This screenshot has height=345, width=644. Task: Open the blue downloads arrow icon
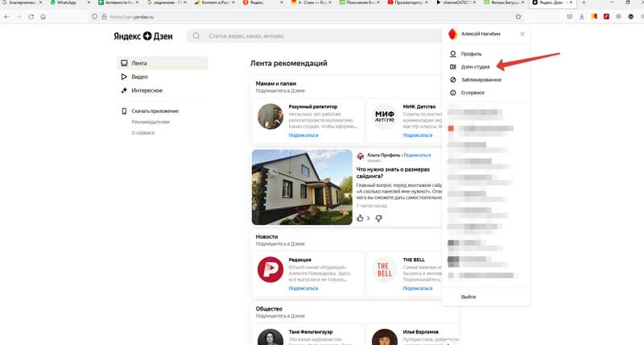(581, 17)
